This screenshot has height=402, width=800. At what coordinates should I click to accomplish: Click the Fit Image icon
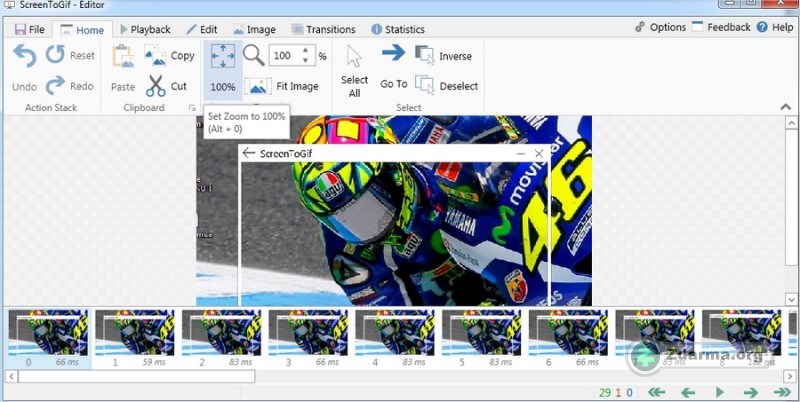pos(258,86)
